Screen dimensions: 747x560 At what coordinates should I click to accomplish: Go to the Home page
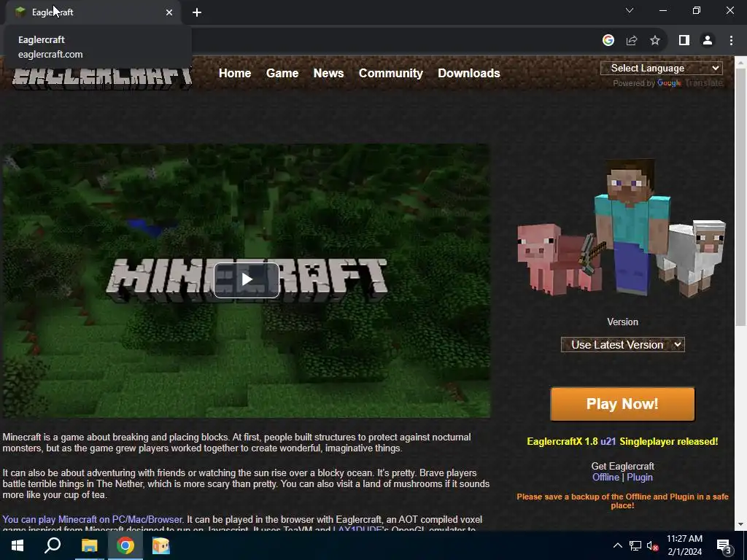click(x=235, y=73)
